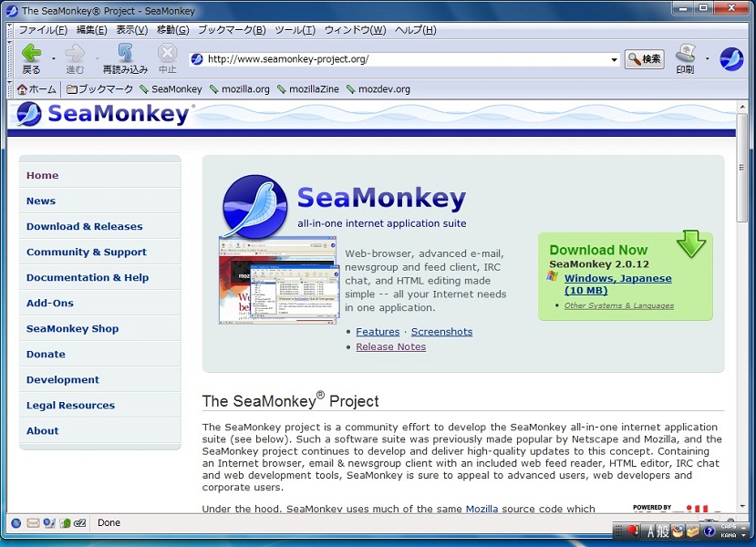This screenshot has width=756, height=547.
Task: Open the Release Notes link
Action: [390, 346]
